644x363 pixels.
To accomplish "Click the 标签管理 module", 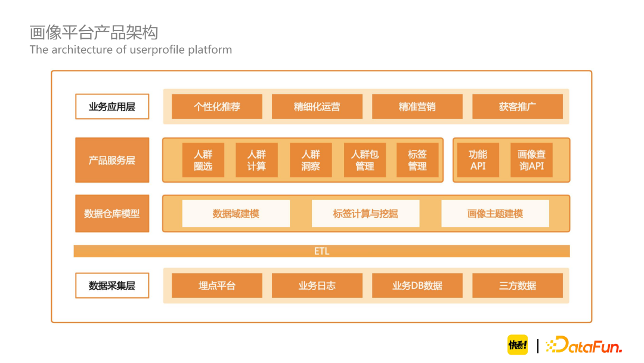I will [x=417, y=160].
